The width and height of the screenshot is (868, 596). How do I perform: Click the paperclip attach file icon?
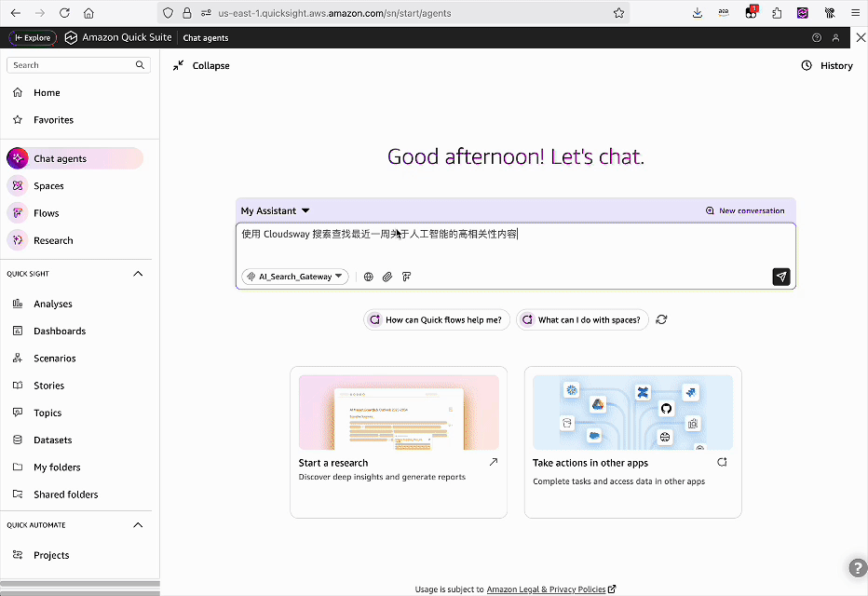(x=387, y=277)
